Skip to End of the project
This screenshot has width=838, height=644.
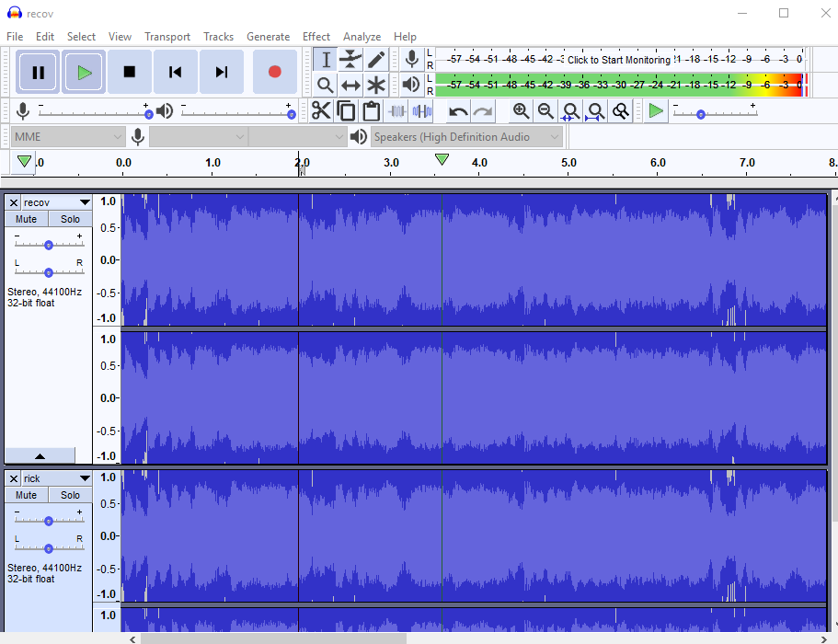pyautogui.click(x=222, y=72)
